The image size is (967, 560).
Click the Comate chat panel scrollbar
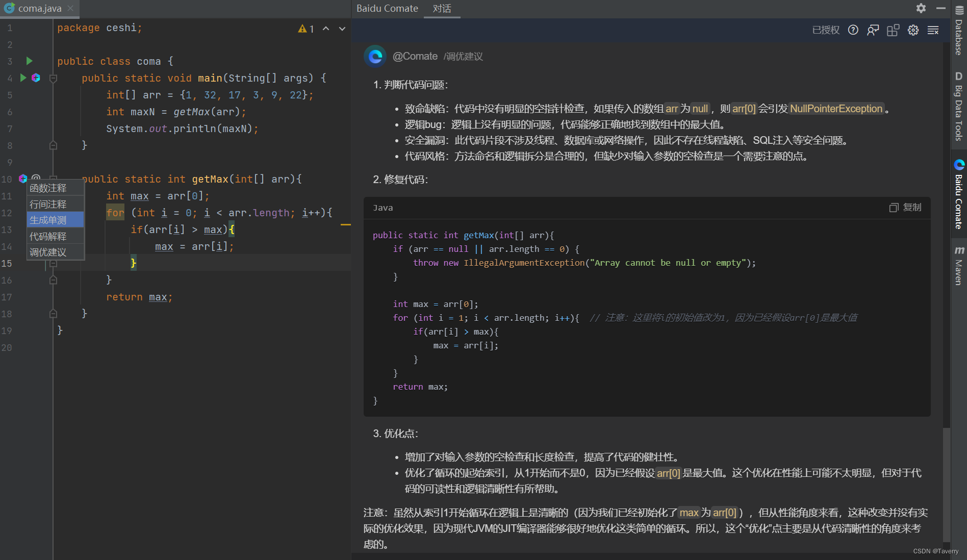point(946,485)
